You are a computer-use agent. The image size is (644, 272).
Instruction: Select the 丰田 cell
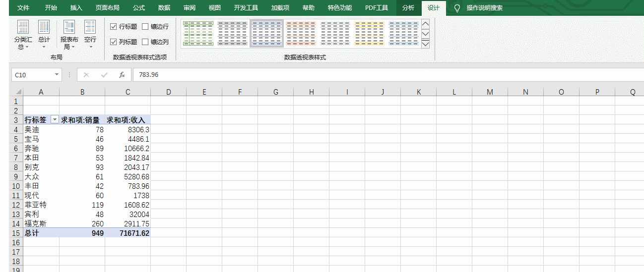pos(41,186)
